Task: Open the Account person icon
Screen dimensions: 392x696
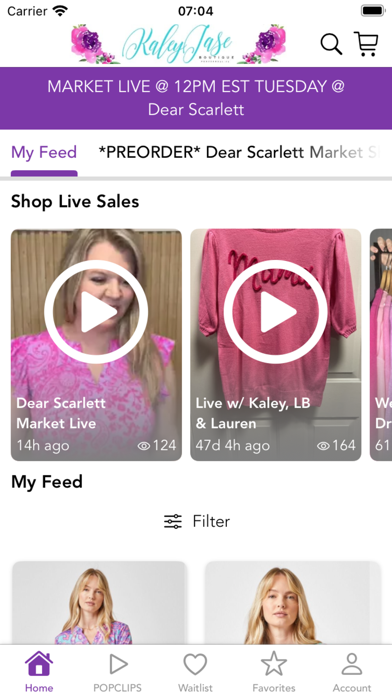Action: pos(352,664)
